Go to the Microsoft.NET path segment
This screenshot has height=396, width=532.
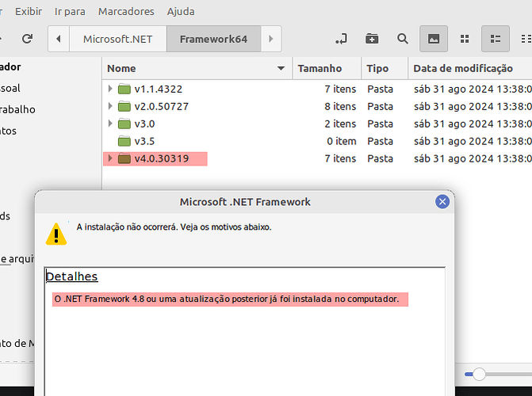point(117,39)
